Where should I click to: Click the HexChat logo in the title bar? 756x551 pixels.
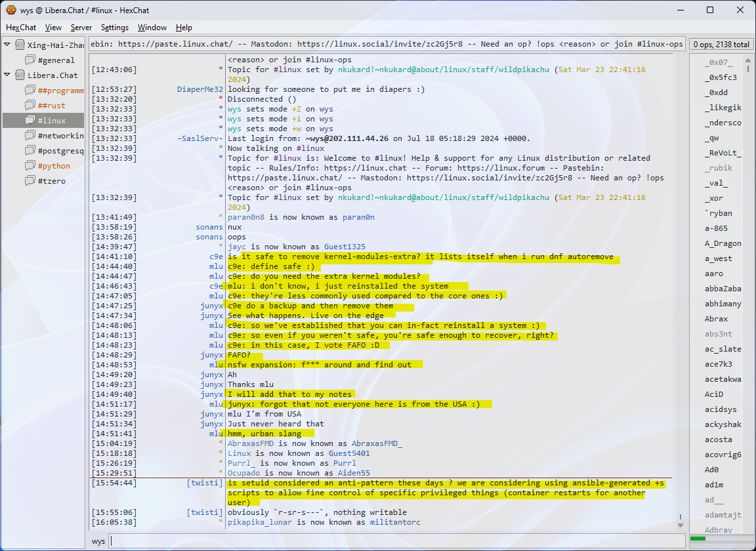pyautogui.click(x=10, y=10)
